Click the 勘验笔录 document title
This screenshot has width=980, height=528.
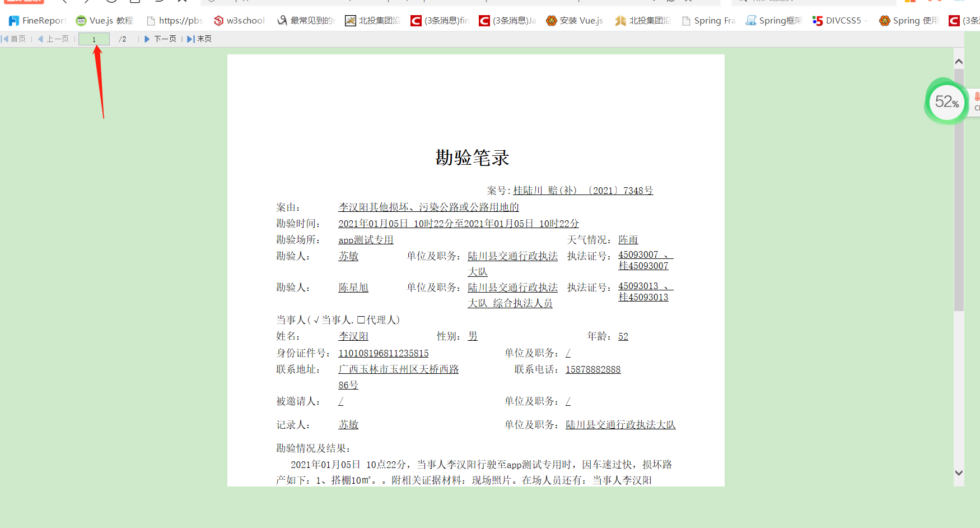pos(473,158)
